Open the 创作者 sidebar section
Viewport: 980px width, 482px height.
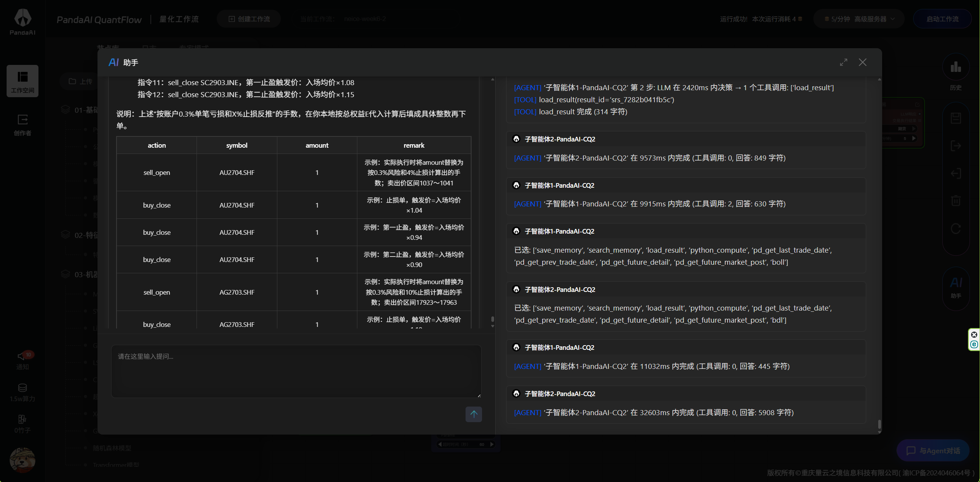23,124
